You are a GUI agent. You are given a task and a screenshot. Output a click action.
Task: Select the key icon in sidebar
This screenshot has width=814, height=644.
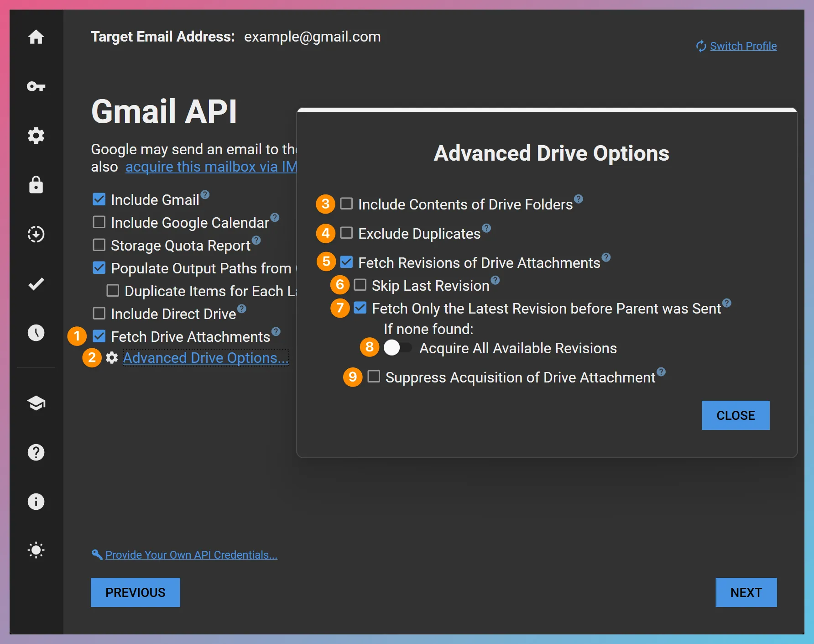[x=36, y=86]
